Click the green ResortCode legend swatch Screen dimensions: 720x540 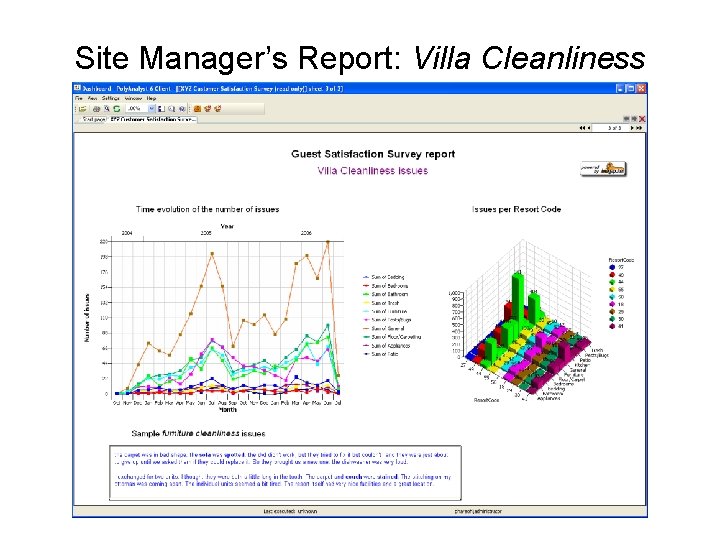[x=612, y=282]
